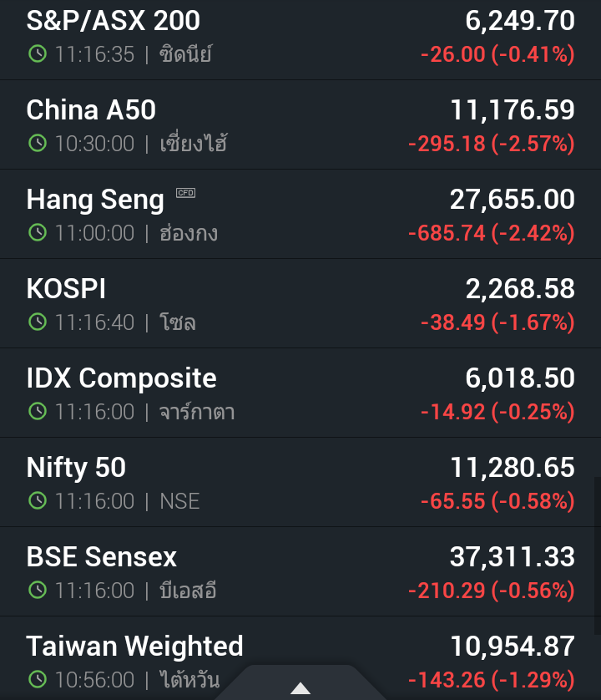The width and height of the screenshot is (601, 700).
Task: Click the CFD badge beside Hang Seng
Action: (x=185, y=193)
